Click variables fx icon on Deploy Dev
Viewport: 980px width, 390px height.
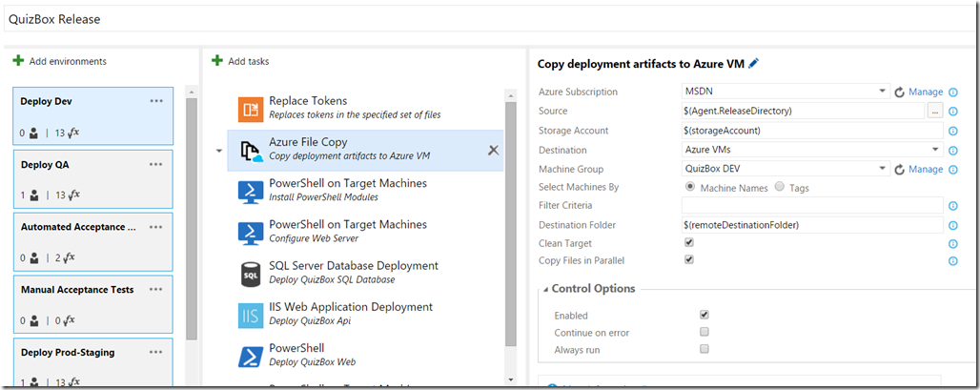coord(72,133)
